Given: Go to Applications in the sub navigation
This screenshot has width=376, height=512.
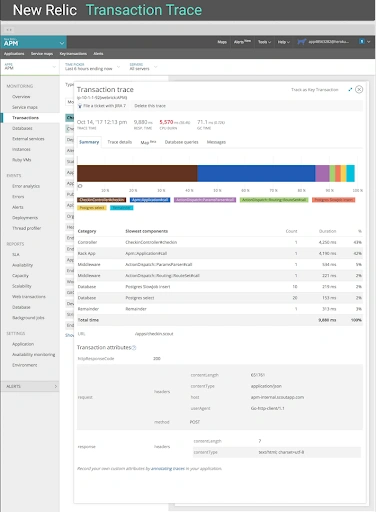Looking at the screenshot, I should [14, 54].
